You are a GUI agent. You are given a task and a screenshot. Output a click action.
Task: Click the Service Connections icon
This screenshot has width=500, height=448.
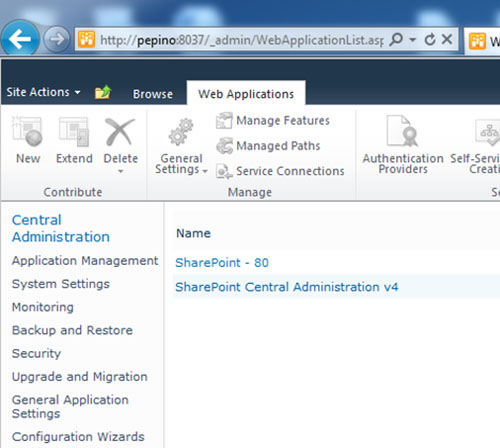coord(224,171)
